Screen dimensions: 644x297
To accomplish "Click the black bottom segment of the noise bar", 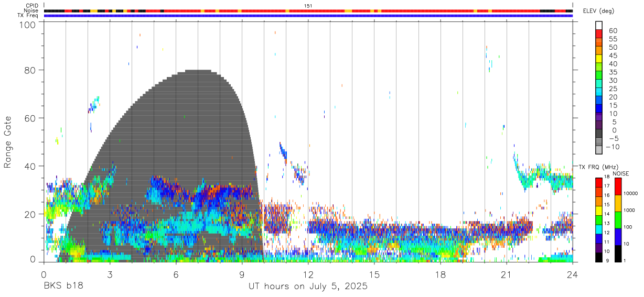I will 617,253.
